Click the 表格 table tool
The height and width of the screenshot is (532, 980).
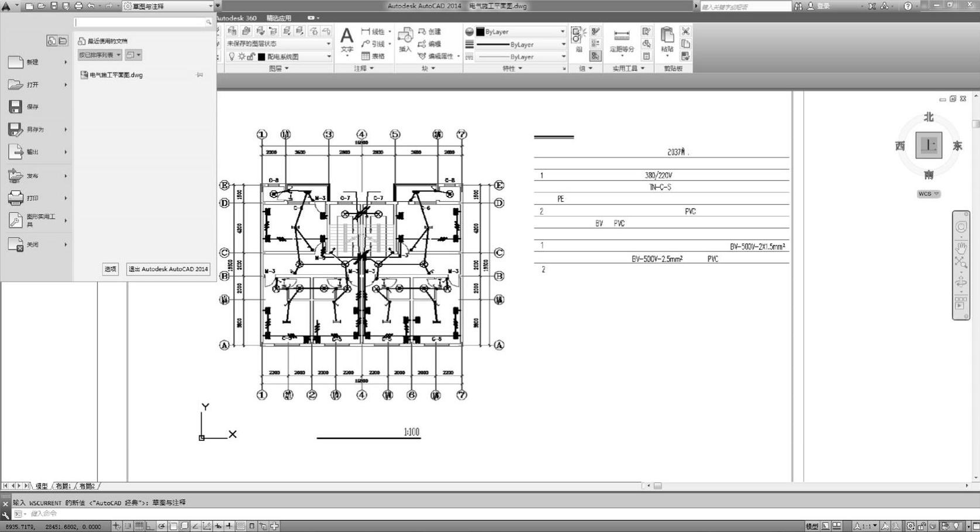click(373, 56)
